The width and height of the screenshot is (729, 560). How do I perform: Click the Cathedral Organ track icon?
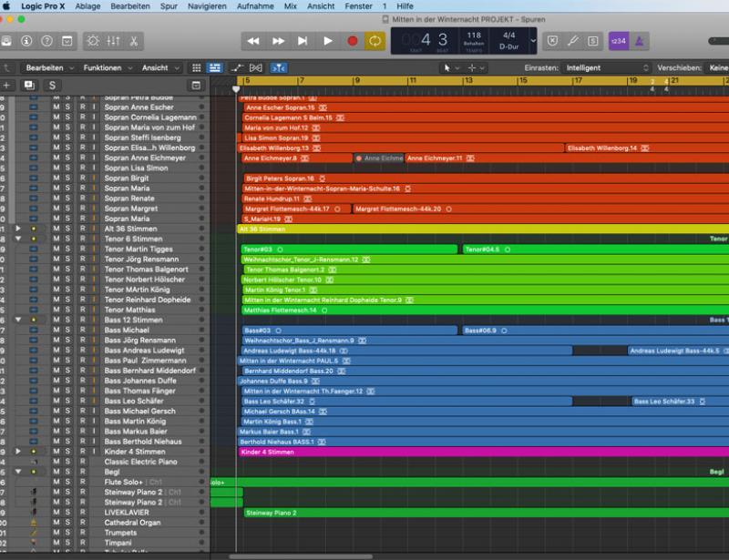point(34,523)
